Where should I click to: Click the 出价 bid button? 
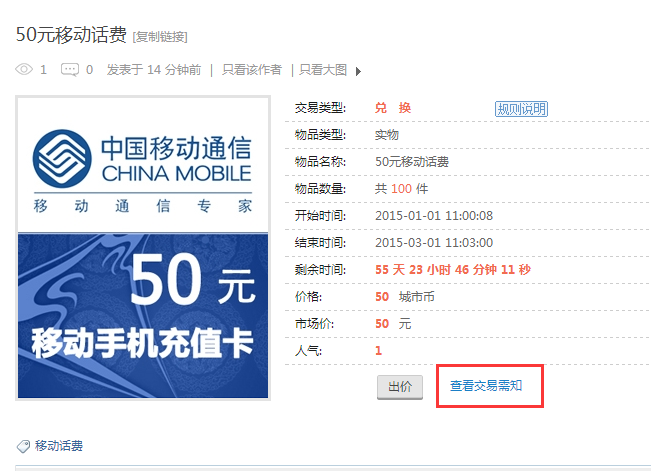click(400, 387)
